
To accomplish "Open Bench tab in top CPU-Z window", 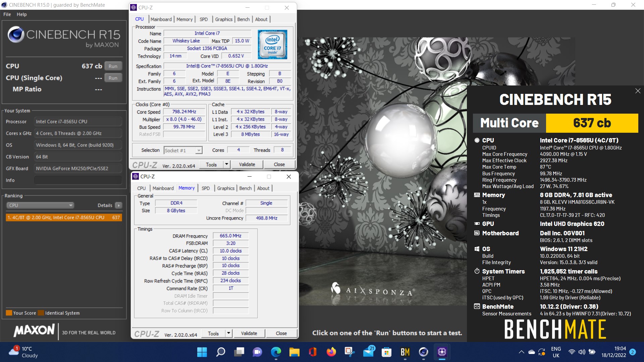I will click(x=244, y=19).
